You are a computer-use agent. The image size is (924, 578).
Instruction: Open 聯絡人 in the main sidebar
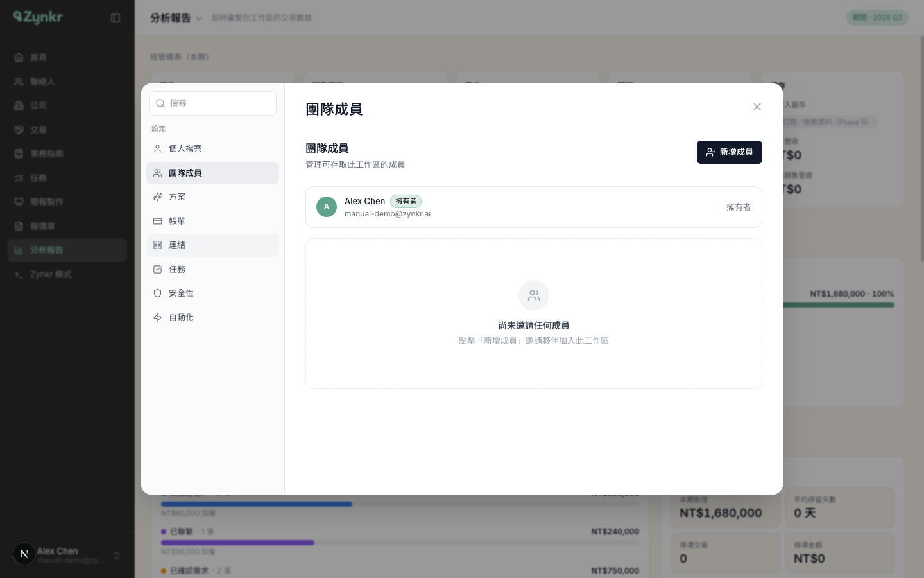click(67, 82)
